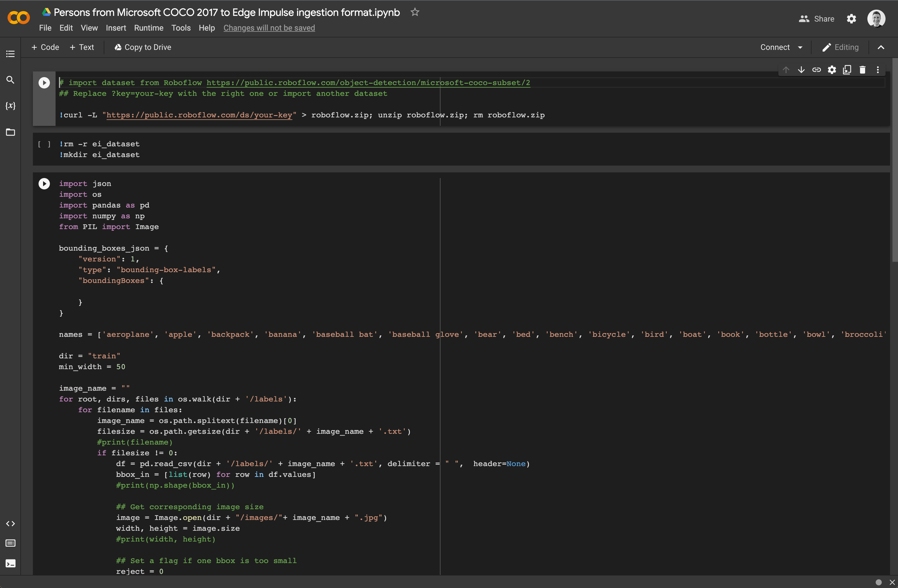
Task: Open the Runtime menu
Action: [x=148, y=28]
